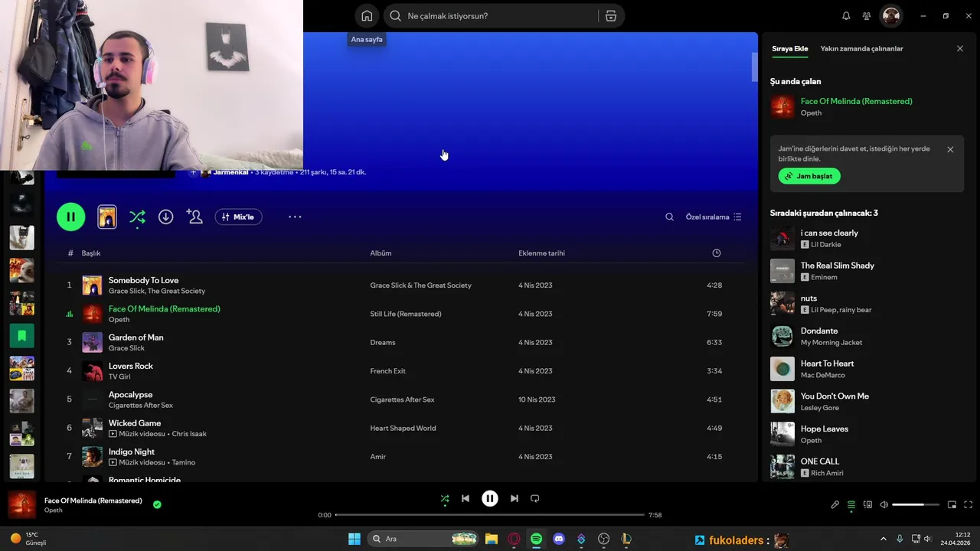This screenshot has height=551, width=980.
Task: Toggle repeat mode
Action: [x=535, y=499]
